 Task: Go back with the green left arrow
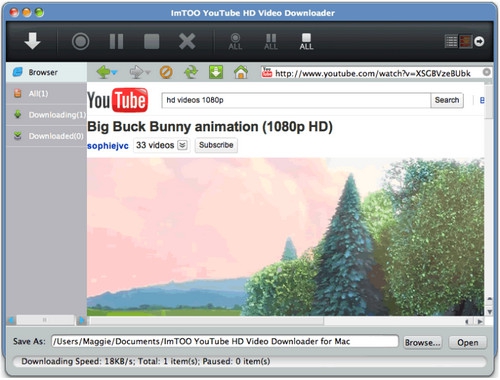tap(104, 72)
